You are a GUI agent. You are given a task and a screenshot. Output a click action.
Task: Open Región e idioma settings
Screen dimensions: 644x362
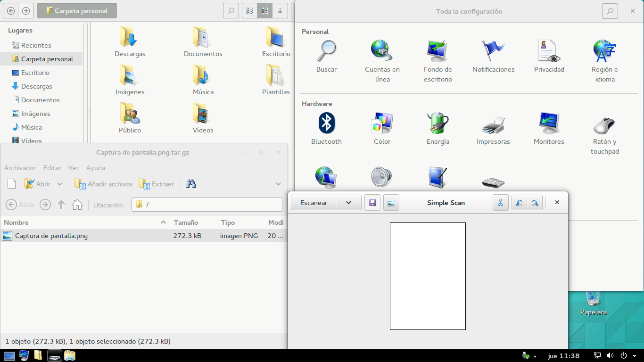[x=605, y=61]
